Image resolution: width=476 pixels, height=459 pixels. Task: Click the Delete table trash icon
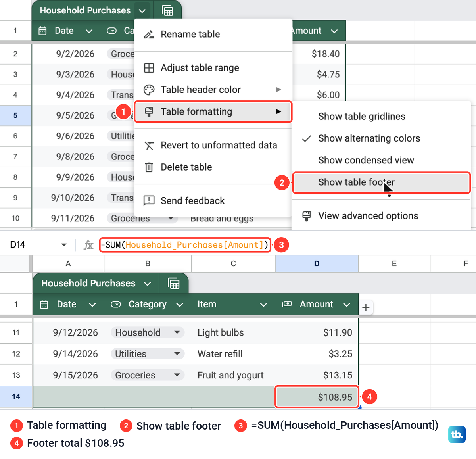point(149,167)
